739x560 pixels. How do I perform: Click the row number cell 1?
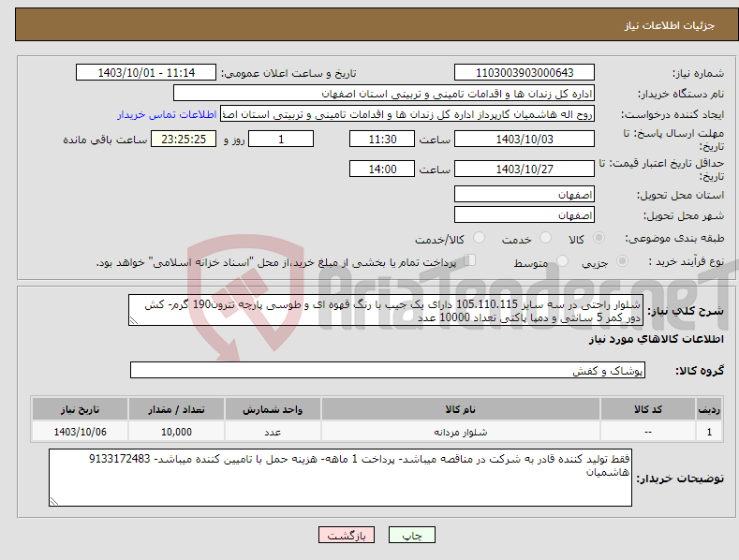[x=709, y=432]
